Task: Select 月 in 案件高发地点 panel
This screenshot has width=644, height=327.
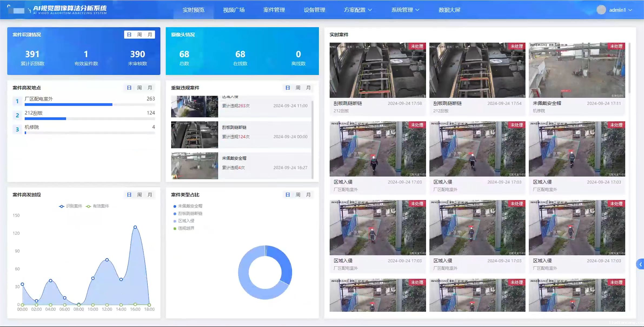Action: tap(150, 88)
